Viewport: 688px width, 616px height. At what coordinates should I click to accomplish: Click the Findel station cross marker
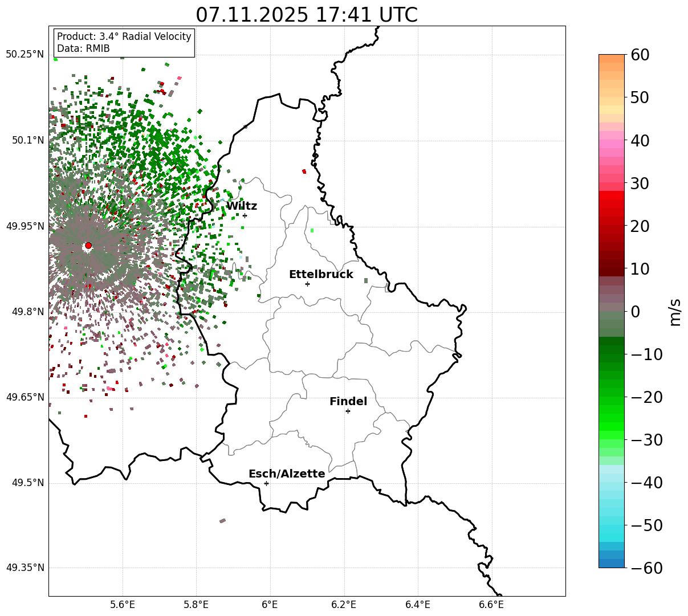[x=348, y=411]
